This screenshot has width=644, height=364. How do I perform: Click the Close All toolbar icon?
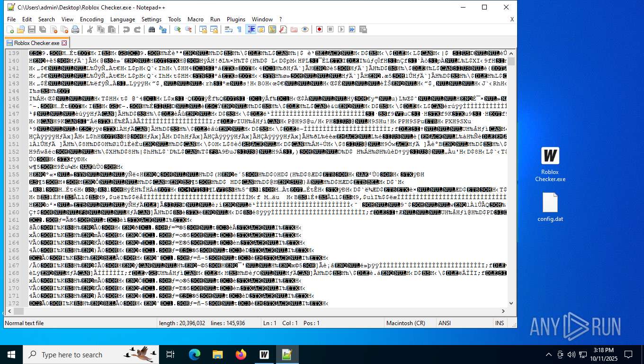tap(64, 29)
